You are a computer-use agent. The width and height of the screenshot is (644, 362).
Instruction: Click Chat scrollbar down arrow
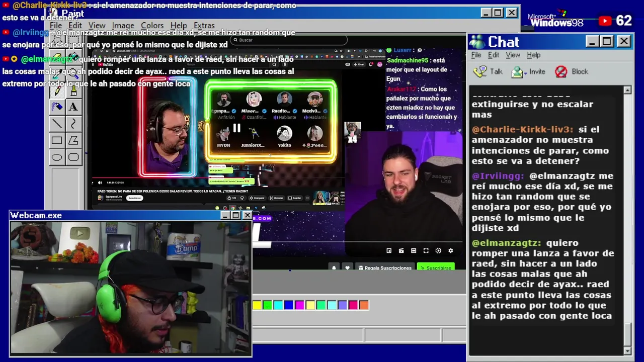tap(627, 350)
